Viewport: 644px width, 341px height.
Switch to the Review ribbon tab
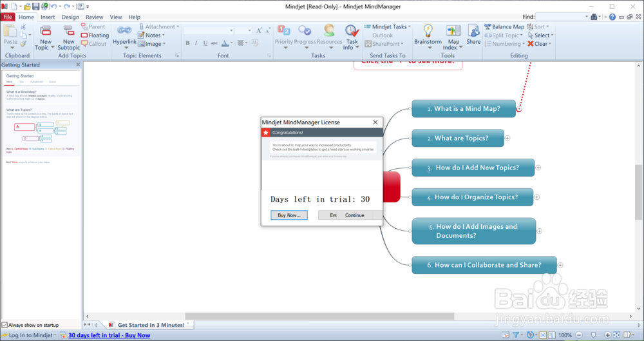[x=95, y=17]
